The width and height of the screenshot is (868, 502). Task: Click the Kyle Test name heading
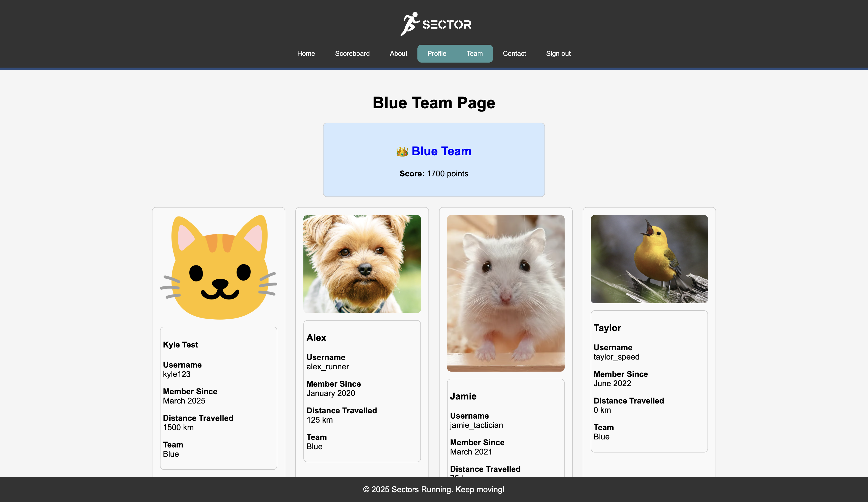point(181,344)
